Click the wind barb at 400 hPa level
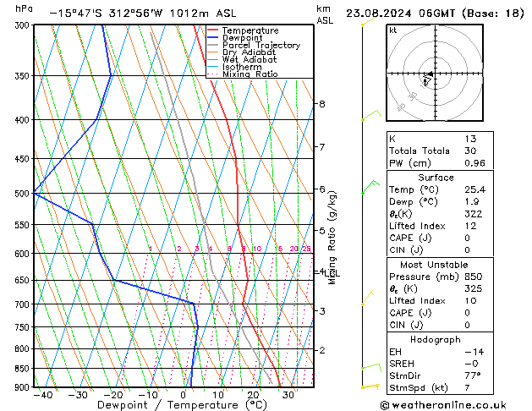This screenshot has width=532, height=411. (371, 115)
